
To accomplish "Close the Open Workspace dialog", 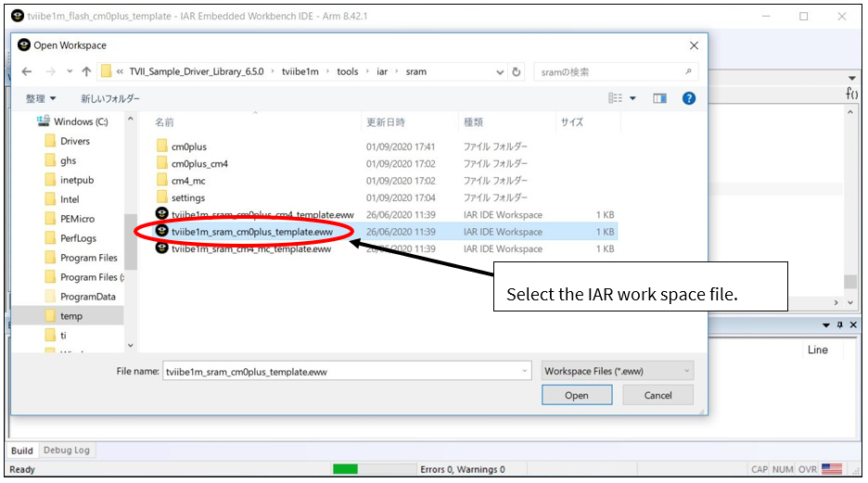I will pos(694,46).
